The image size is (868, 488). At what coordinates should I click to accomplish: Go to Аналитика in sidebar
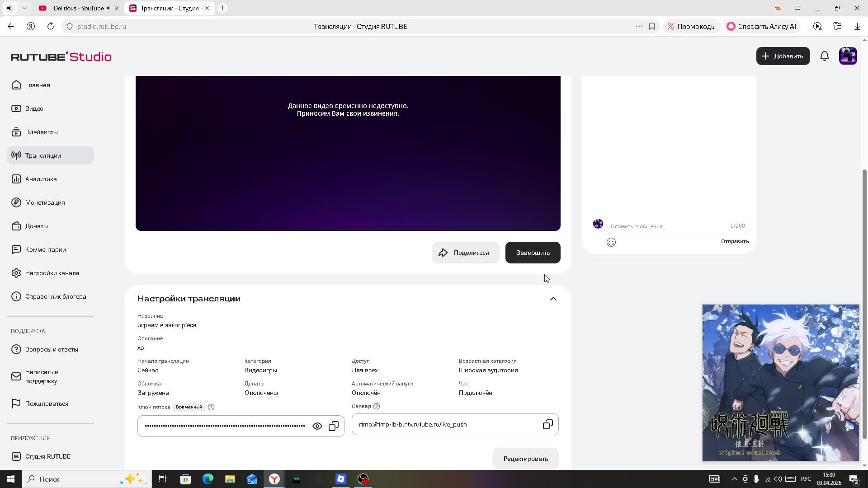point(41,179)
